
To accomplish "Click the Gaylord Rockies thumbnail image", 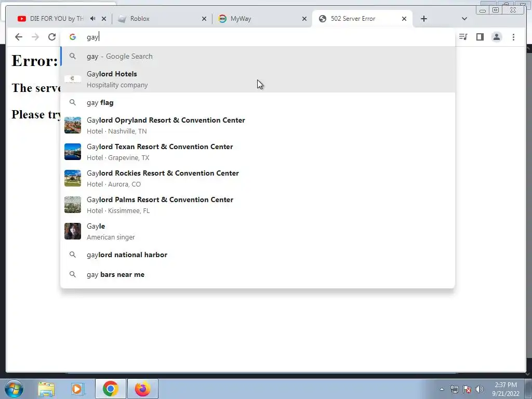I will pyautogui.click(x=73, y=178).
